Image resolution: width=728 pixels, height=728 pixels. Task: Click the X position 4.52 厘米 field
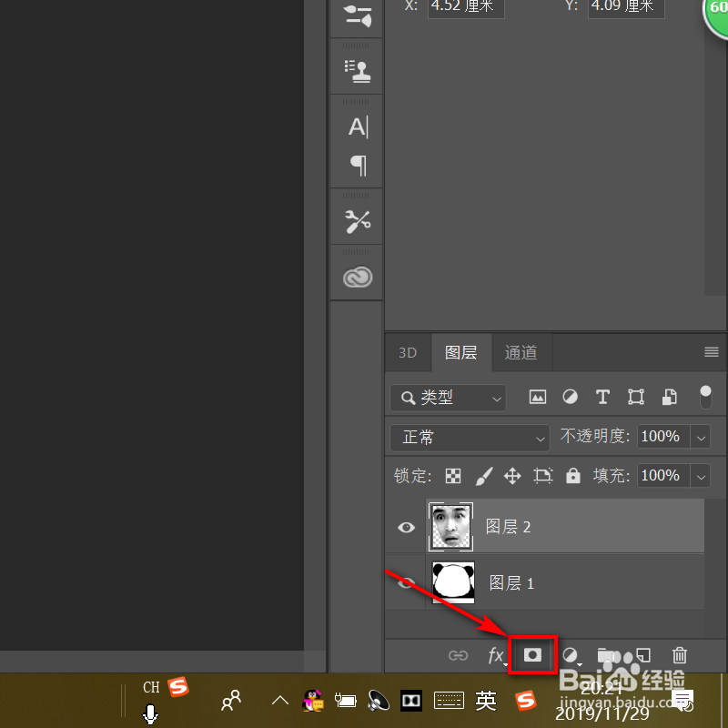466,6
